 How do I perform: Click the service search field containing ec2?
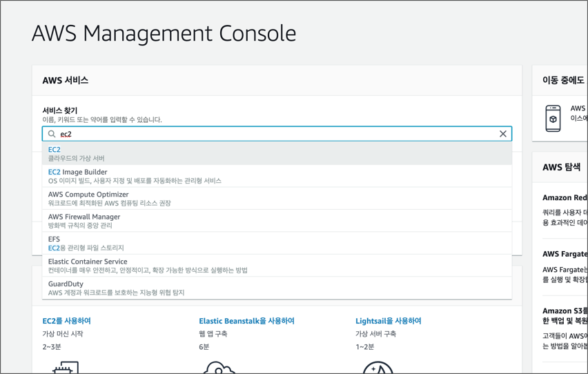[277, 134]
